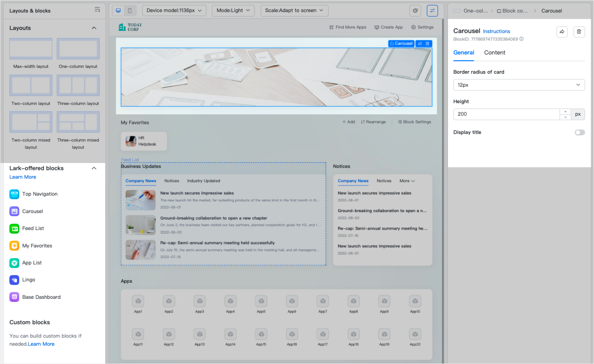This screenshot has width=594, height=364.
Task: Open the More dropdown in Notices
Action: pyautogui.click(x=407, y=181)
